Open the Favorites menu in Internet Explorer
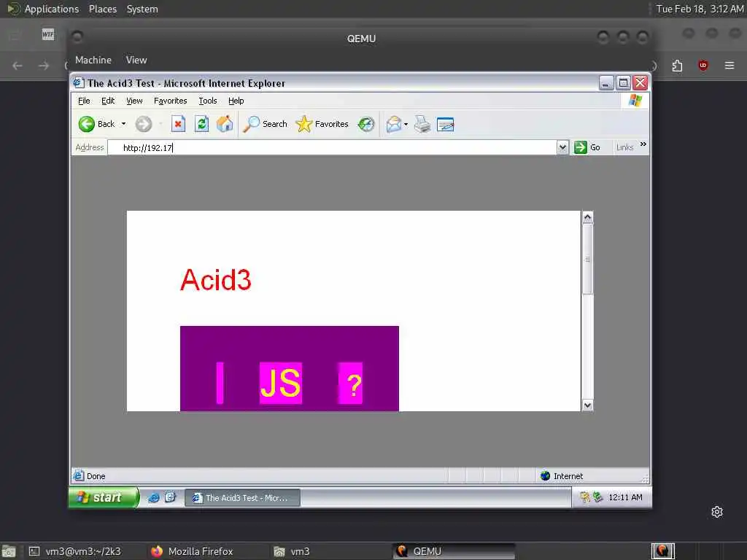The height and width of the screenshot is (560, 747). click(171, 101)
